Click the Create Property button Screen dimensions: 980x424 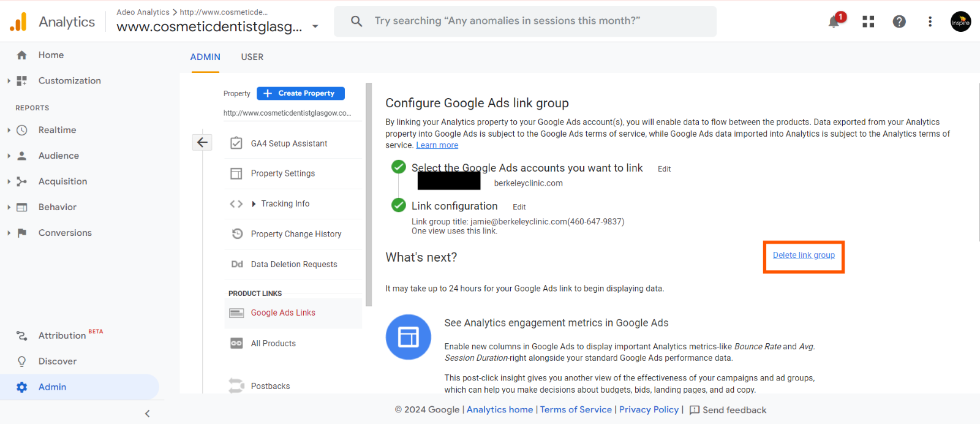pyautogui.click(x=301, y=93)
